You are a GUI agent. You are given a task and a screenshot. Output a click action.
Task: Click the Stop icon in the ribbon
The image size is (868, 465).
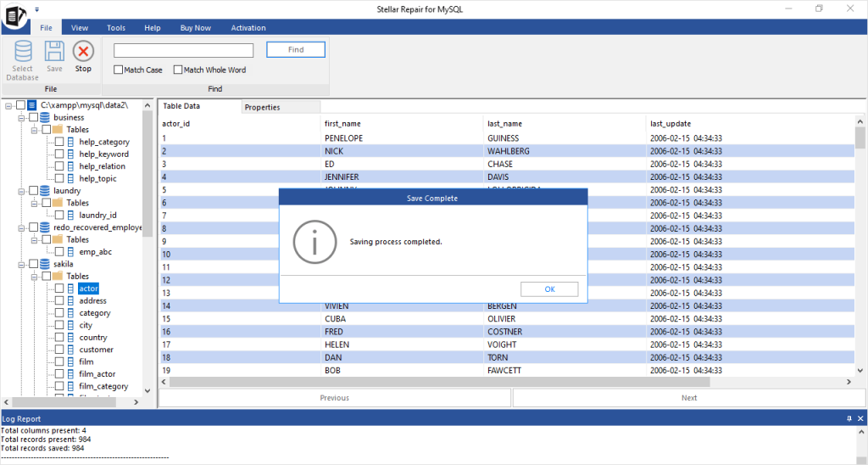[x=83, y=52]
